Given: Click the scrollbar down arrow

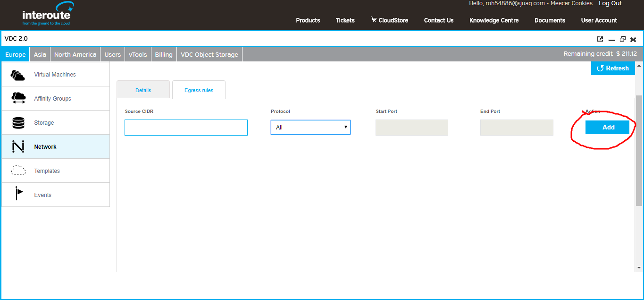Looking at the screenshot, I should 639,268.
